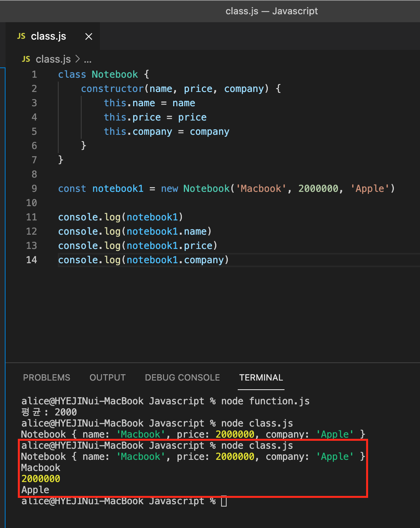Click the console.log(notebook1) line
The image size is (420, 528).
120,217
